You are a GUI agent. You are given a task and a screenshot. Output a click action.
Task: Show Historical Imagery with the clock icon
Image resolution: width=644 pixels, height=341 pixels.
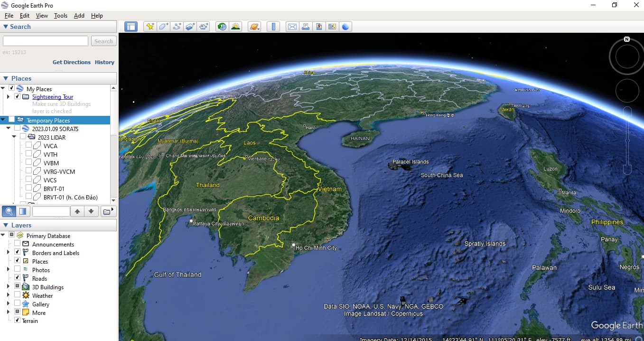tap(222, 27)
